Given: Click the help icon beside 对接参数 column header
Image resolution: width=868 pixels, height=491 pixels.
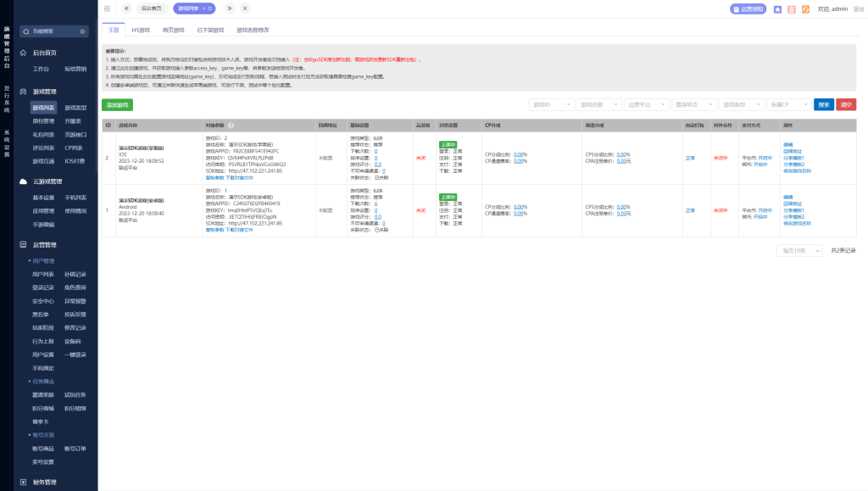Looking at the screenshot, I should (x=231, y=125).
